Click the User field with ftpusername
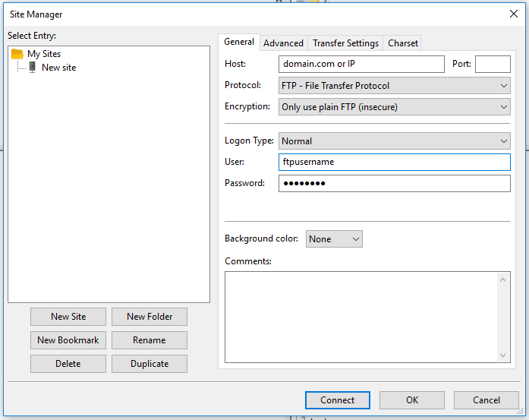This screenshot has width=529, height=420. (x=395, y=162)
